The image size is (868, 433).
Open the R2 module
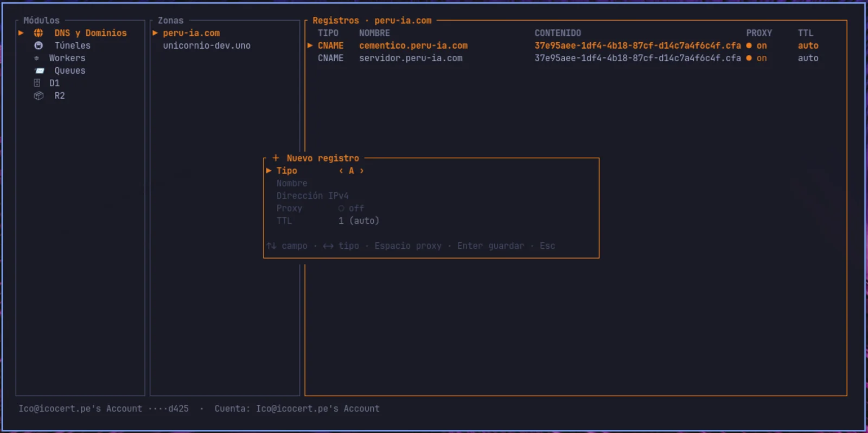pos(60,95)
